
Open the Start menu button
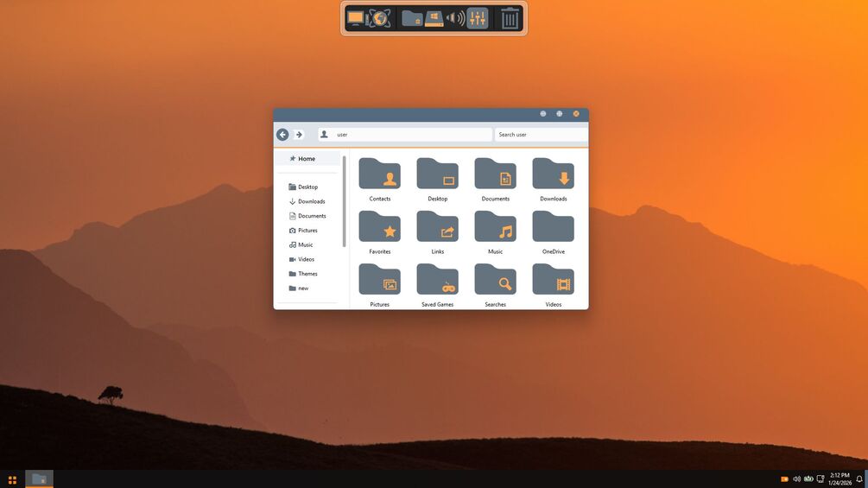click(12, 479)
